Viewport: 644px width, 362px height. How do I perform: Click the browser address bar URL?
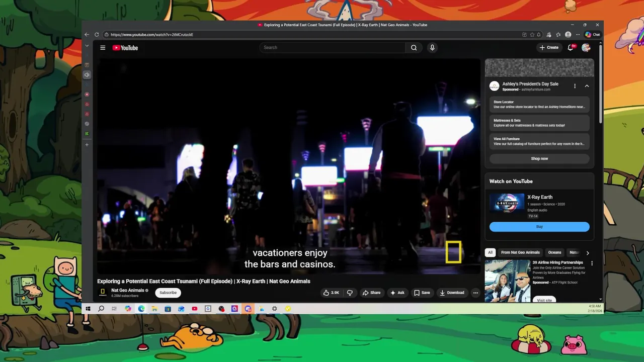click(x=152, y=35)
